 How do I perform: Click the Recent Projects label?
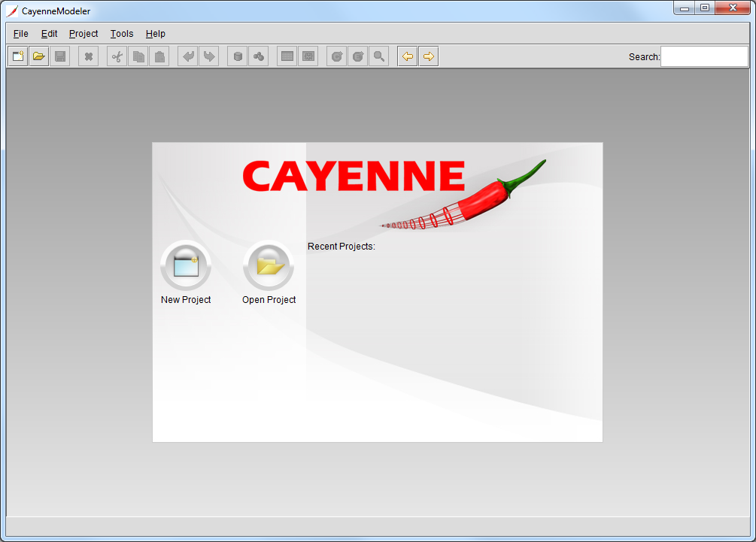tap(342, 246)
